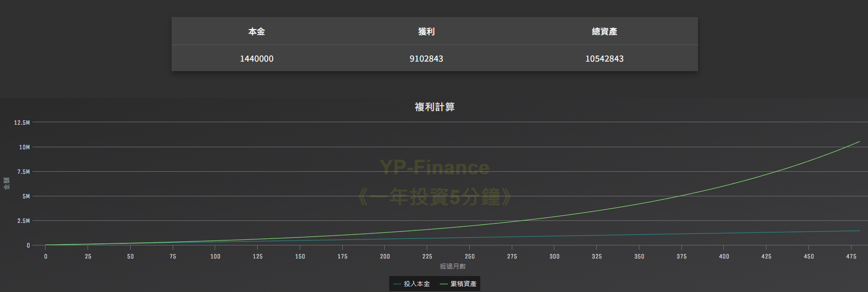
Task: Click the 總資產 column header
Action: point(604,32)
